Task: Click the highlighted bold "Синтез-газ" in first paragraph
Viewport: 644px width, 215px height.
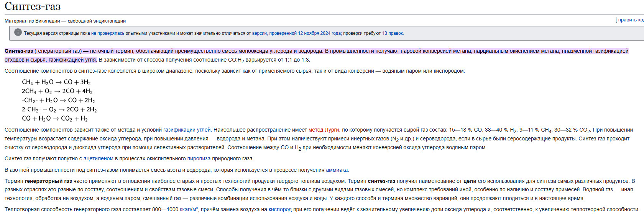Action: tap(19, 51)
